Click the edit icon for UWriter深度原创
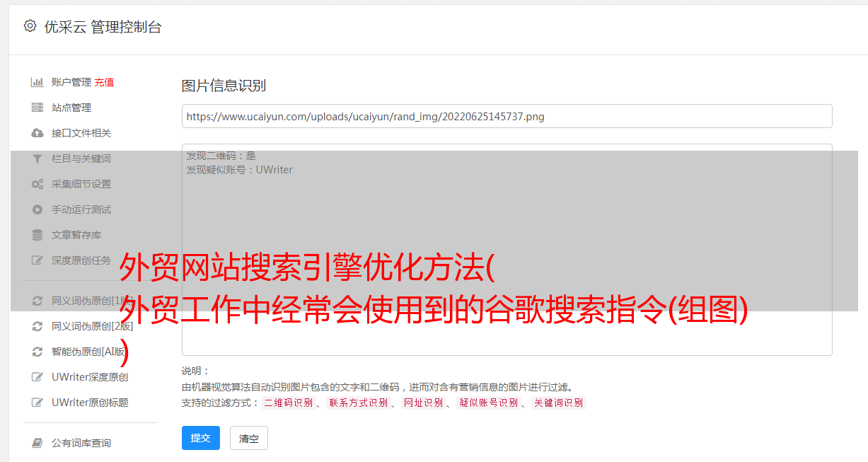Image resolution: width=868 pixels, height=462 pixels. coord(37,377)
